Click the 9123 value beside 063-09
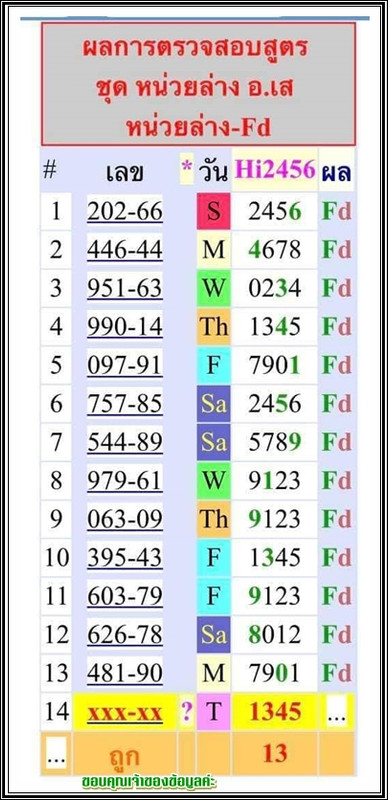388x800 pixels. tap(275, 519)
